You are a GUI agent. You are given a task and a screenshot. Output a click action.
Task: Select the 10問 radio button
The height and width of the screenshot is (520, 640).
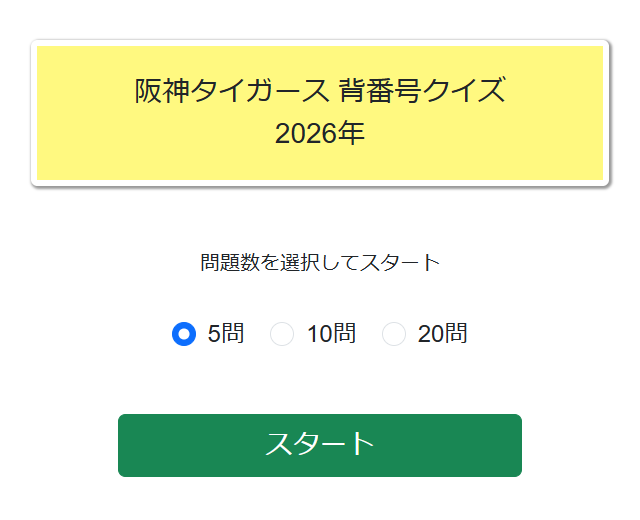283,334
